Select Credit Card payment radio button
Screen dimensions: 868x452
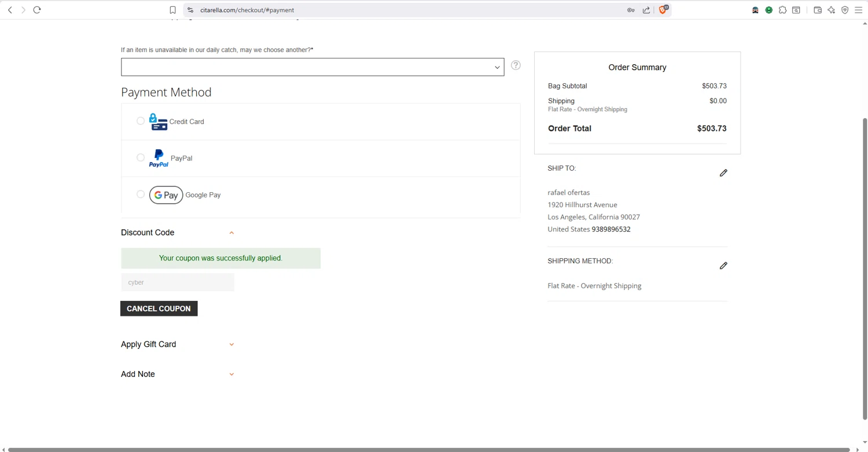pos(141,121)
